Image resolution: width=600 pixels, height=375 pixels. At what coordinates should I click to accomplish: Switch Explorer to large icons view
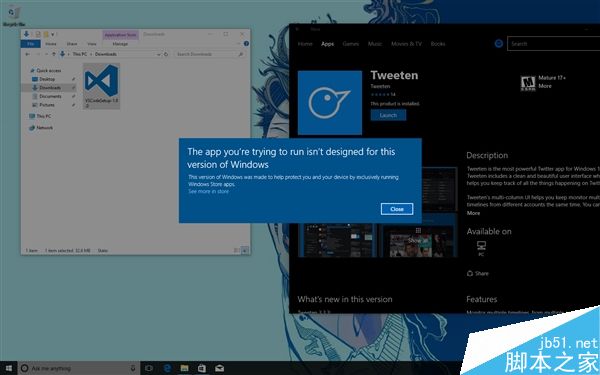[x=245, y=251]
